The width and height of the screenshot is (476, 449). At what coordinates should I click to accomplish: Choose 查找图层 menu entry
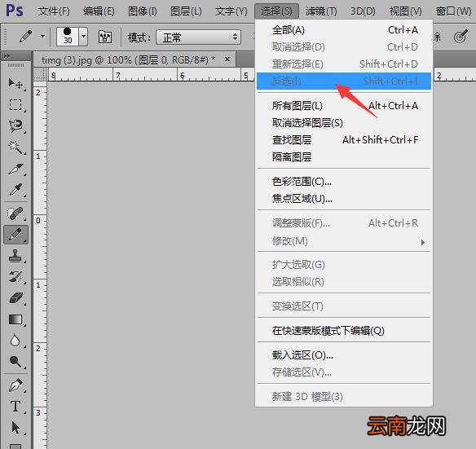coord(345,140)
